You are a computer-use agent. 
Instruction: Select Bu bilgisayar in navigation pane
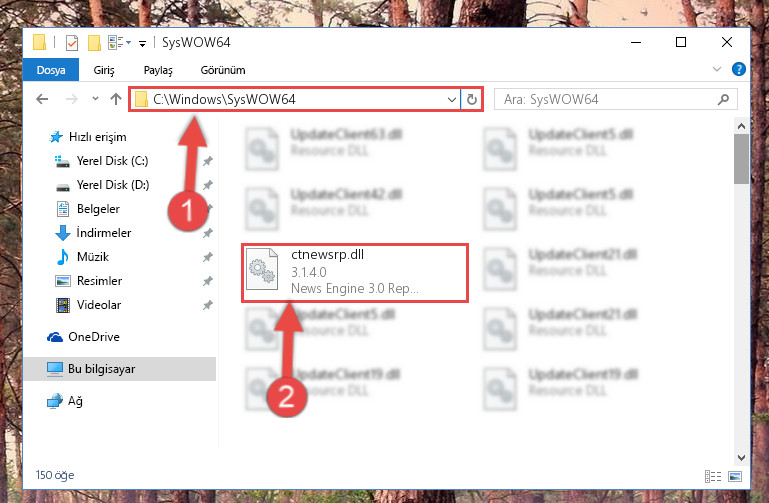102,369
